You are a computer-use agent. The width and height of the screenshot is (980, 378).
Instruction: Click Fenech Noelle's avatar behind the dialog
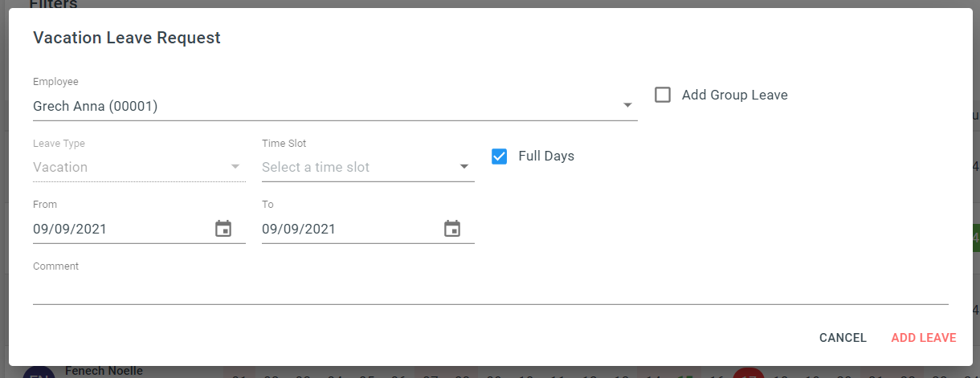pos(39,372)
